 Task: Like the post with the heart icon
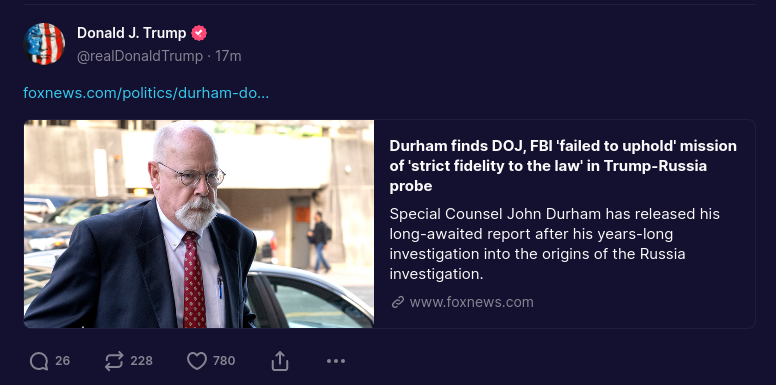[196, 361]
